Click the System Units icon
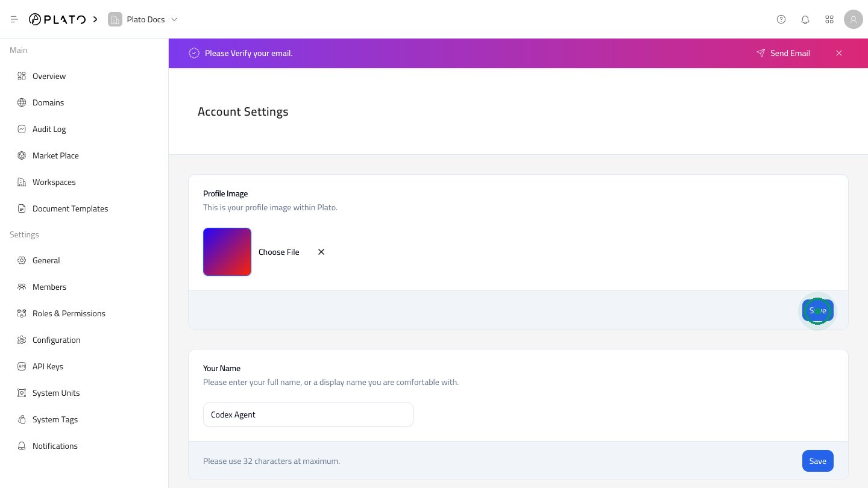 click(22, 393)
